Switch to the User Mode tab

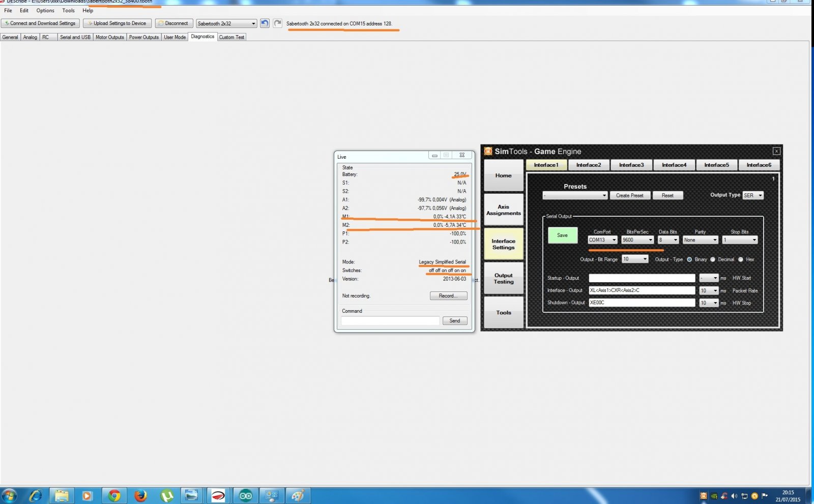pos(175,37)
